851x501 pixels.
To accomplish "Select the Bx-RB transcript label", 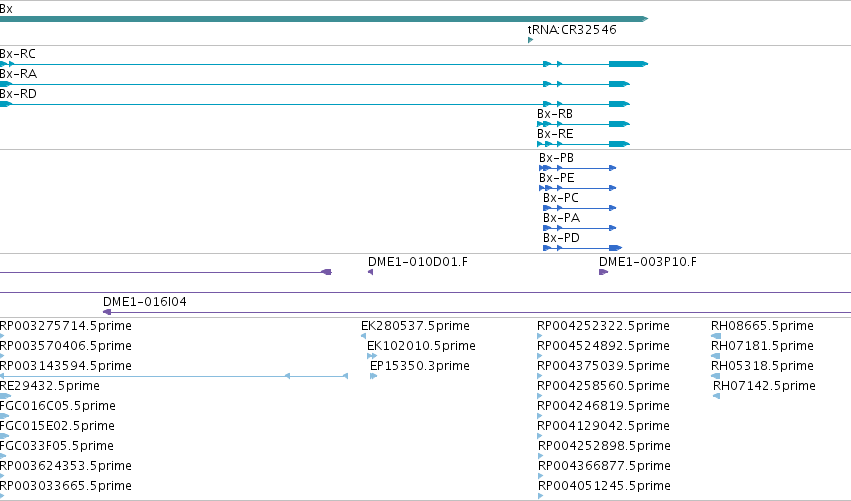I will click(x=555, y=114).
